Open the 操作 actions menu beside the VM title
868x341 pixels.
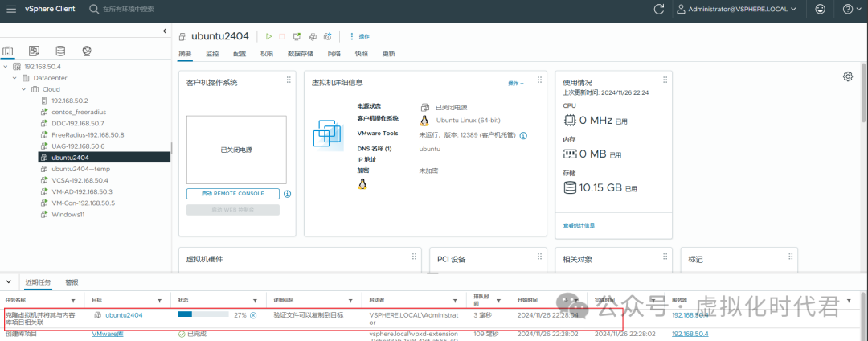359,36
